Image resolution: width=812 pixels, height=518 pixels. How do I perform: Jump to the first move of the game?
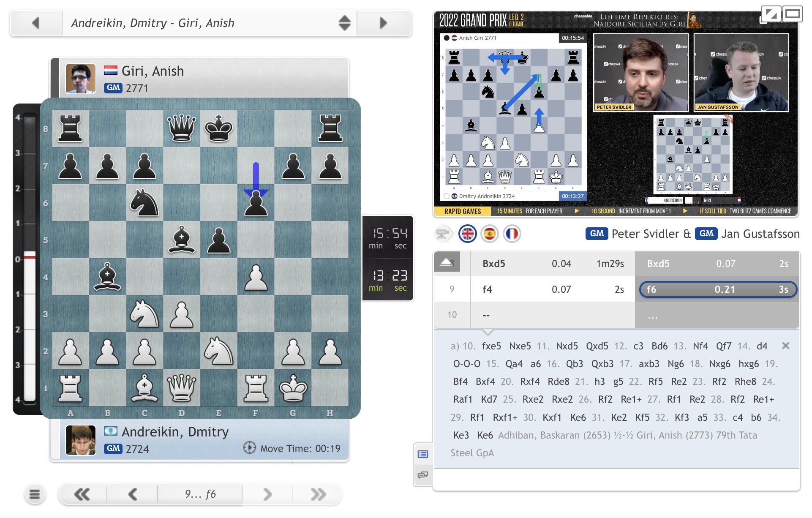point(82,494)
